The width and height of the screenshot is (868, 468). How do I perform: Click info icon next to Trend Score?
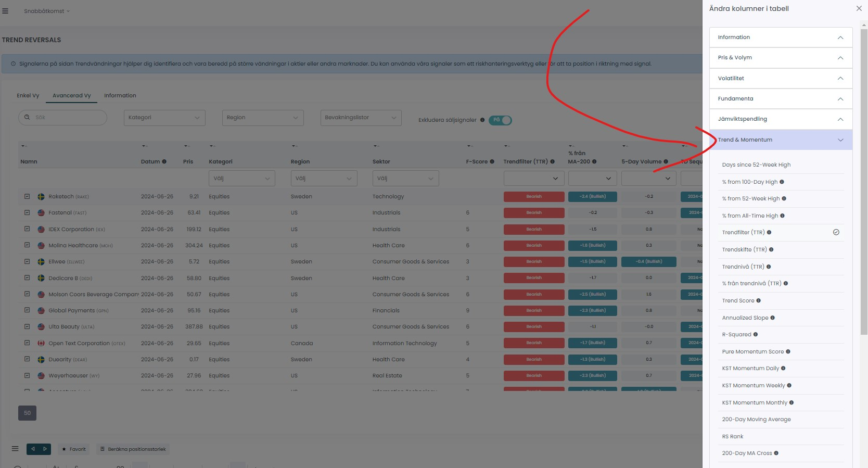pyautogui.click(x=758, y=300)
